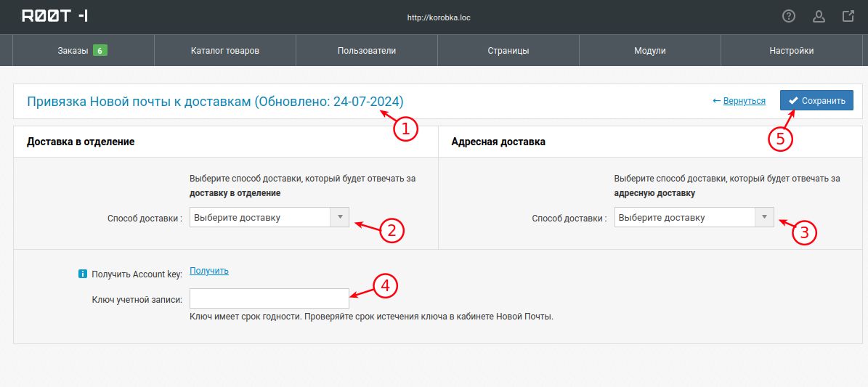Click the Ключ учетной записи input field
The image size is (868, 387).
[269, 298]
